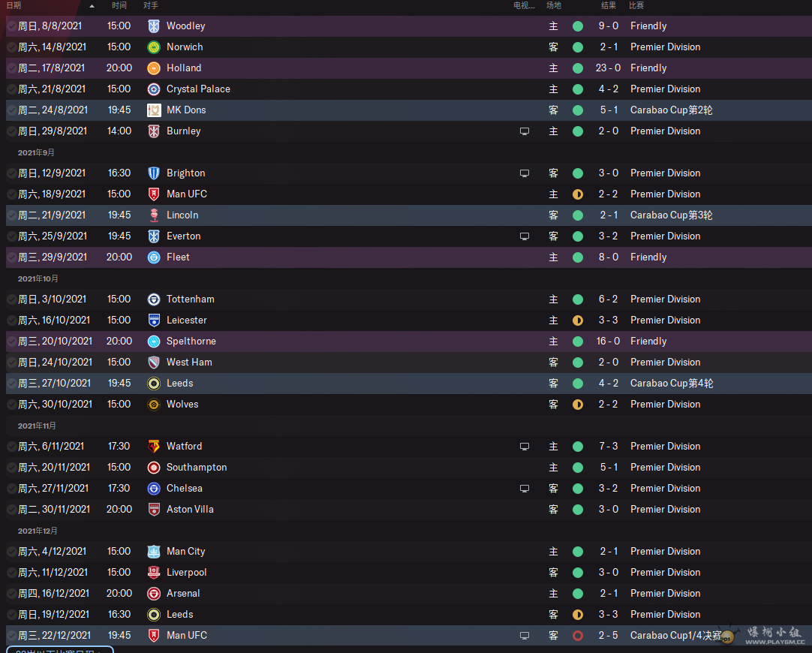Toggle the checkmark beside the Brighton fixture
Screen dimensions: 812x653
[x=11, y=173]
